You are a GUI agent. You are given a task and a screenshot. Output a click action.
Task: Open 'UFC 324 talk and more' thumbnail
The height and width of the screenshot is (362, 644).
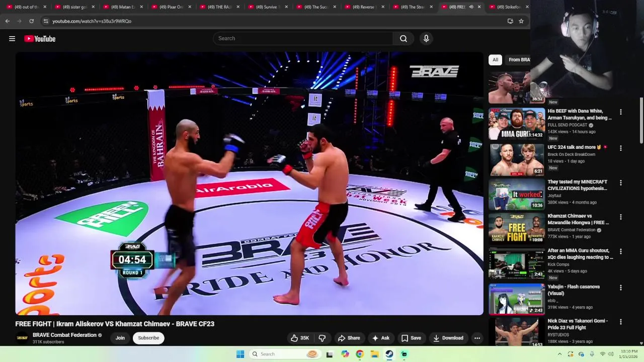[517, 159]
